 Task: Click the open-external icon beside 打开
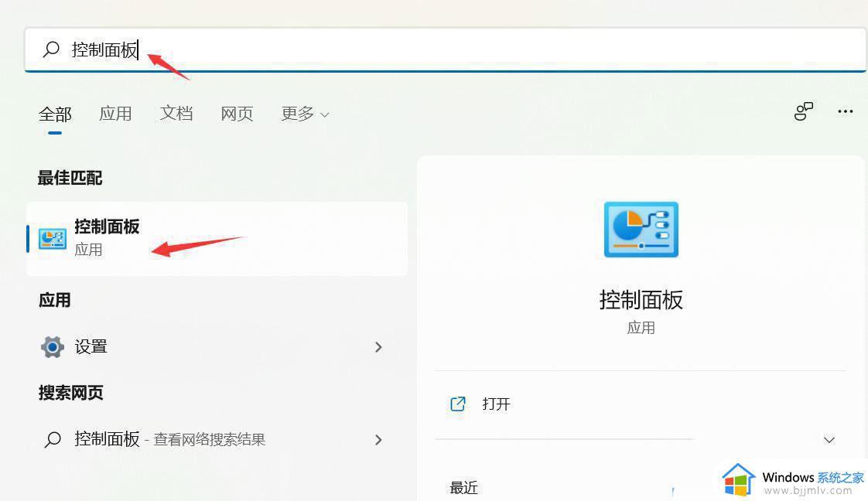458,404
